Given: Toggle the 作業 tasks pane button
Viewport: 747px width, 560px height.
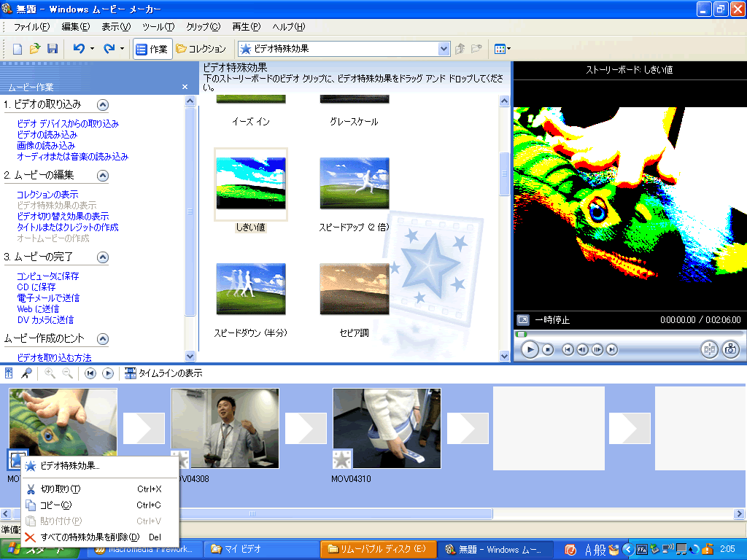Looking at the screenshot, I should [x=152, y=49].
